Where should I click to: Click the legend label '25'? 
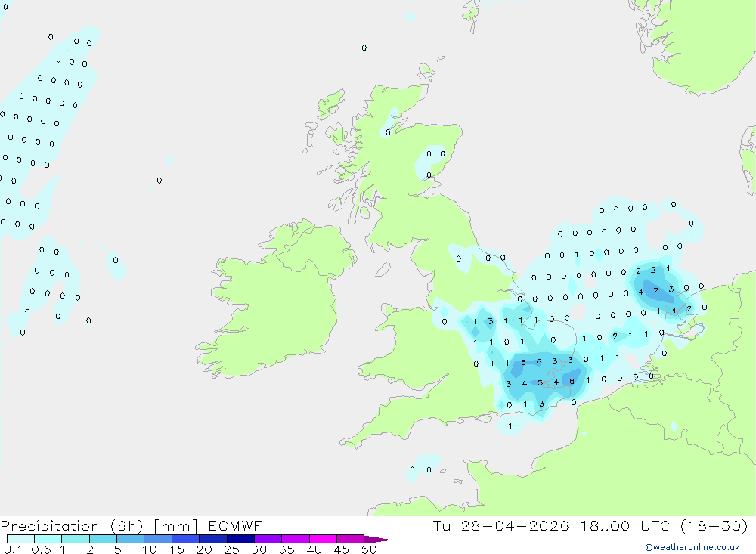[232, 549]
